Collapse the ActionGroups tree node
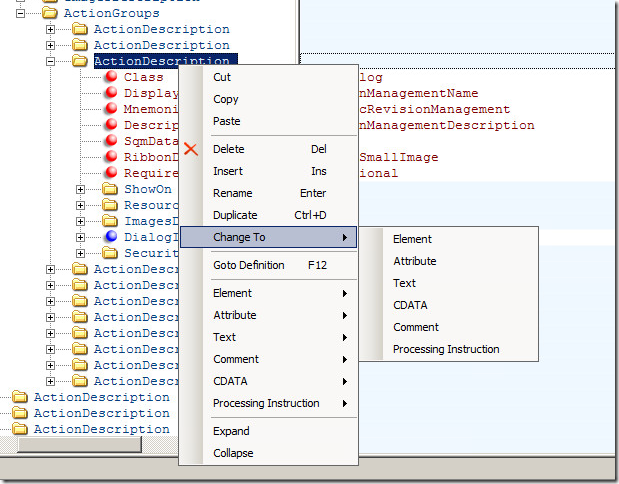 20,13
